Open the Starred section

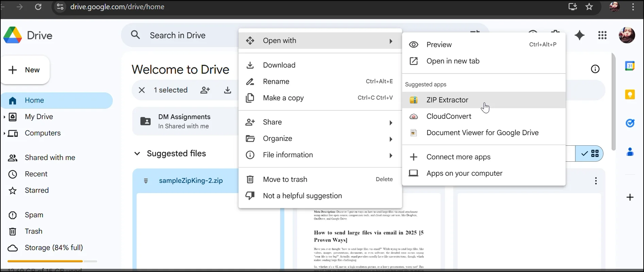(36, 190)
